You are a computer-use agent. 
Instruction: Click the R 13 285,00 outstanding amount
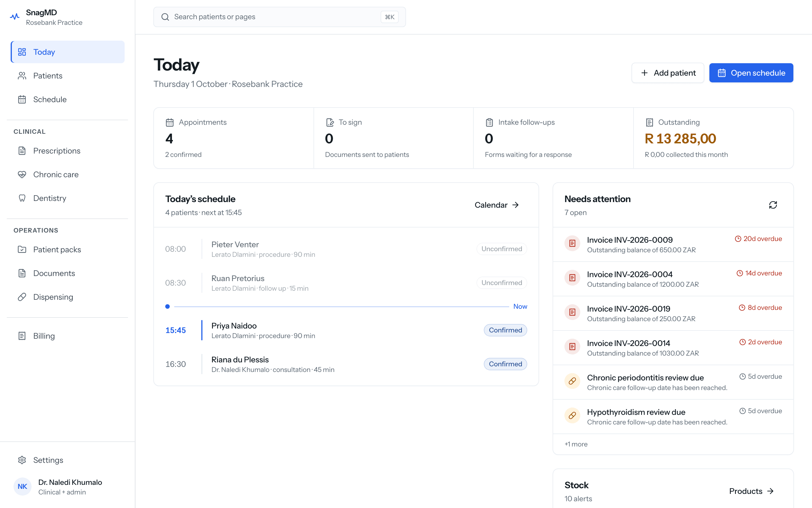coord(680,139)
